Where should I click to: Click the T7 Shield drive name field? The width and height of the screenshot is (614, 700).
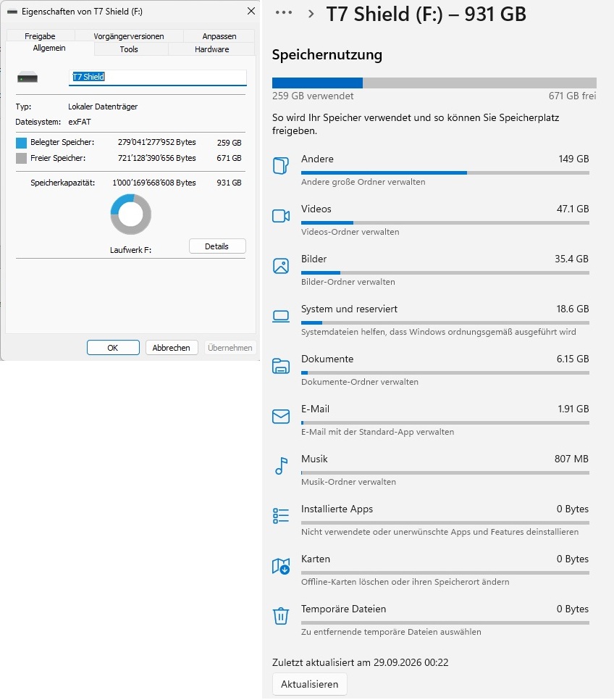pyautogui.click(x=158, y=77)
